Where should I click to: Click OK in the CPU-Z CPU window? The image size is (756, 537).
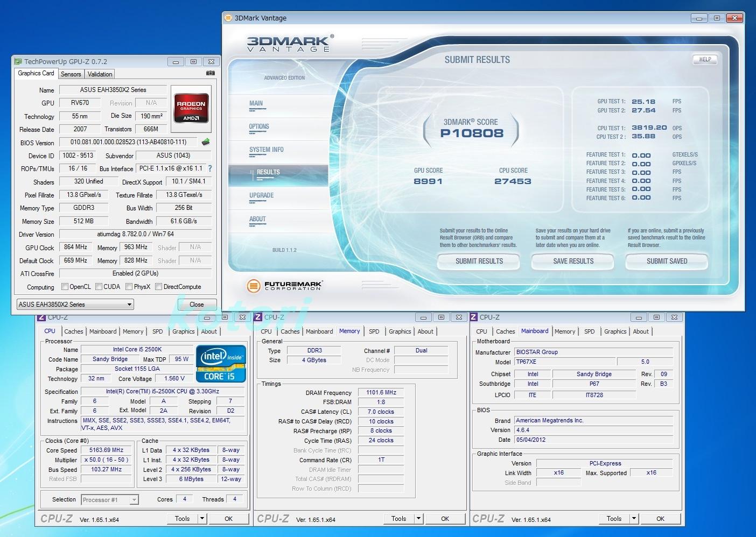[229, 519]
